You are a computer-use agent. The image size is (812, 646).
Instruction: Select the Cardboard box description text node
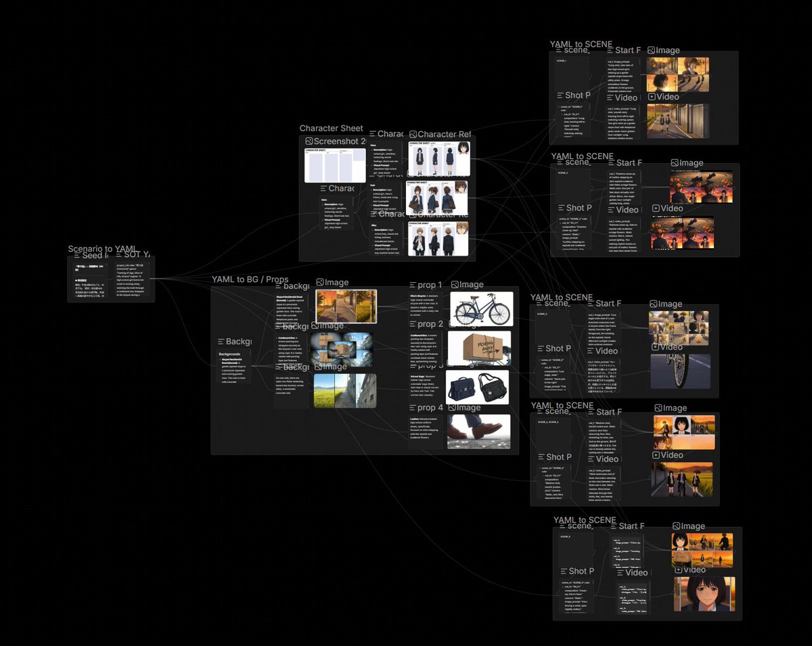[x=426, y=348]
